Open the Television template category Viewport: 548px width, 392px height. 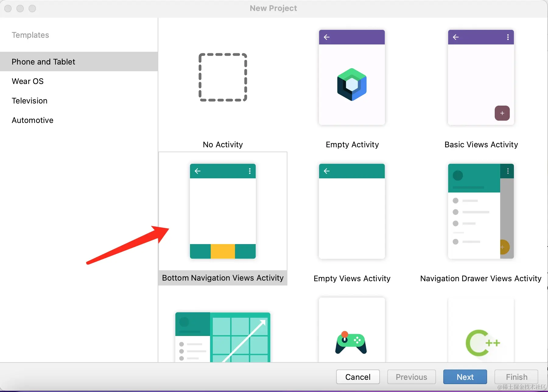[79, 100]
